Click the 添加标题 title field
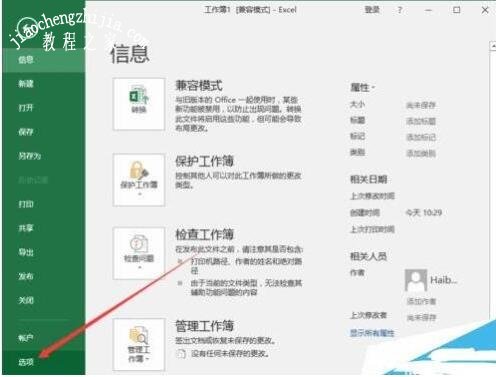496x377 pixels. click(421, 121)
